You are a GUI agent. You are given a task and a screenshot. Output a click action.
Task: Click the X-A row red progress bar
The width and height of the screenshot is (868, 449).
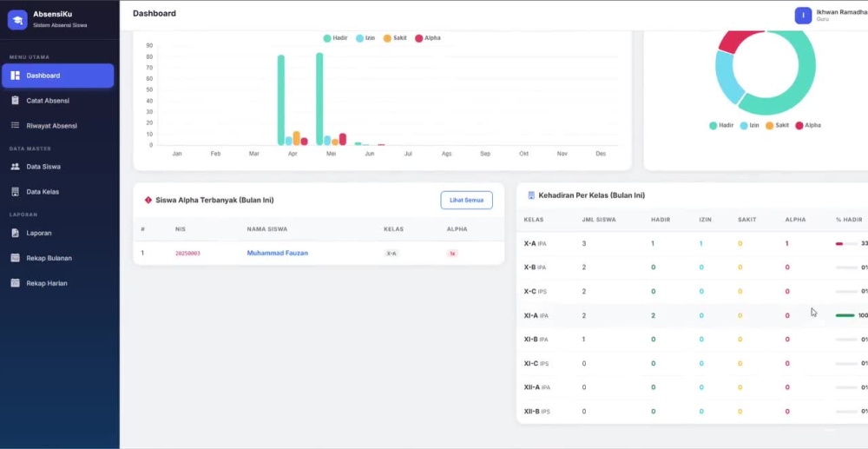pyautogui.click(x=846, y=243)
